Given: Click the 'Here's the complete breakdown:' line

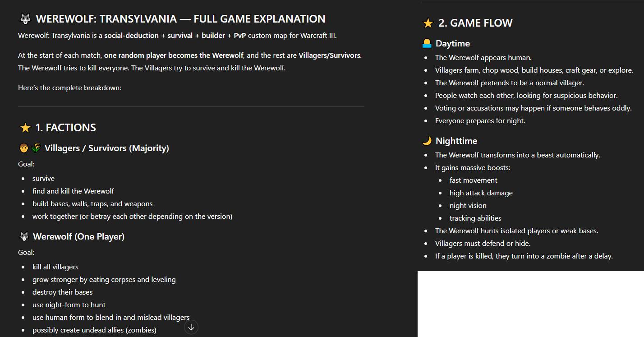Looking at the screenshot, I should click(x=69, y=88).
